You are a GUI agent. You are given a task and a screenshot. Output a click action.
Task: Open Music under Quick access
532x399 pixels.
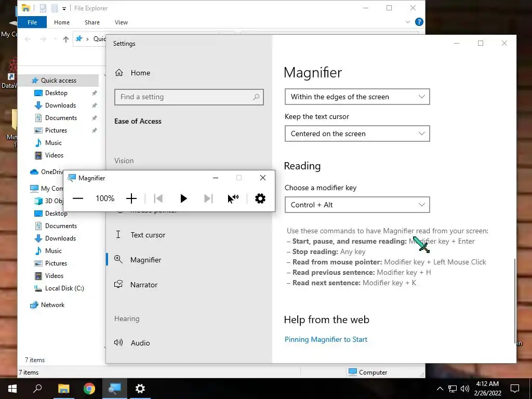pos(54,143)
